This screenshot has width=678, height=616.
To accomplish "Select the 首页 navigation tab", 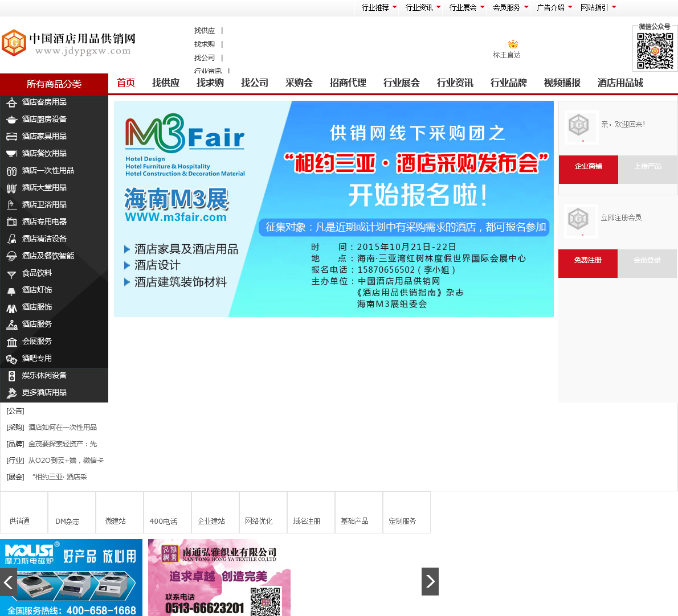I will point(126,83).
